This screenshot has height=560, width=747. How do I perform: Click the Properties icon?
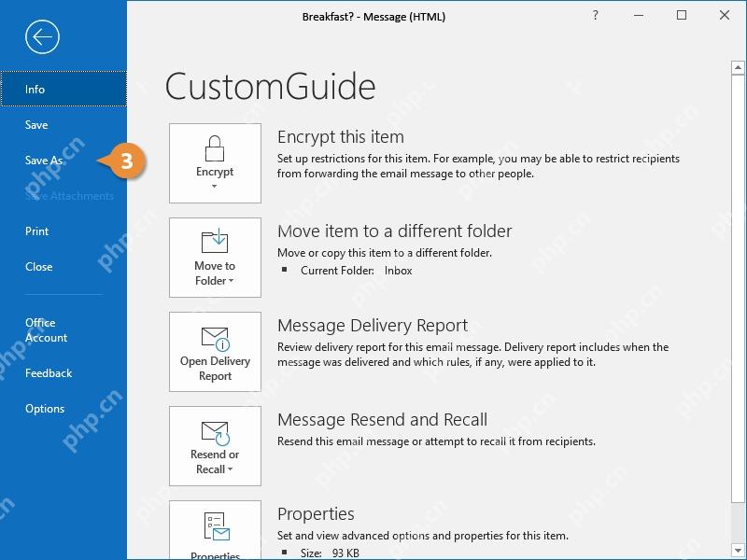[217, 526]
